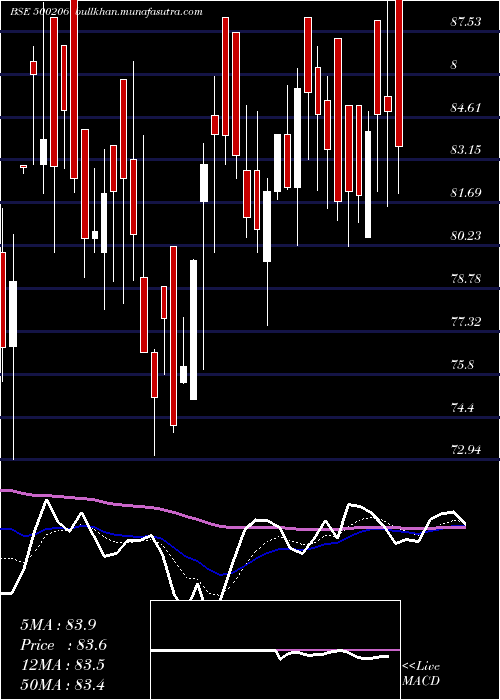Select the 81.69 price axis label
The width and height of the screenshot is (500, 700).
pos(466,192)
